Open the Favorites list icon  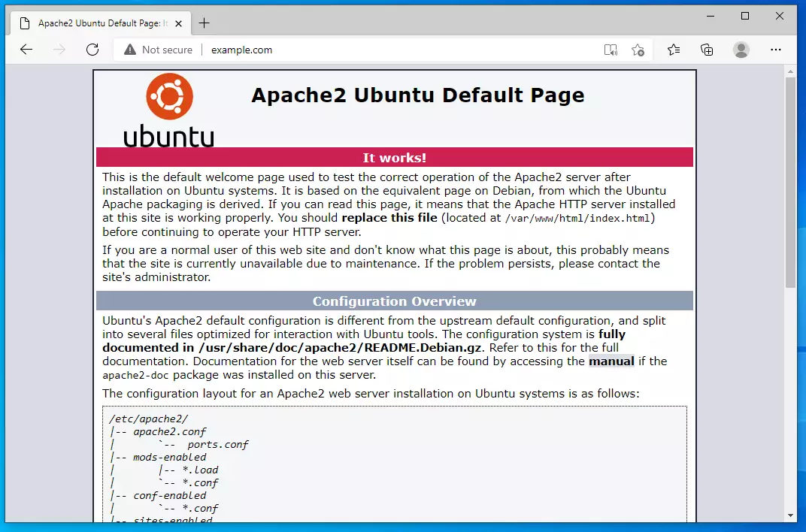tap(674, 50)
